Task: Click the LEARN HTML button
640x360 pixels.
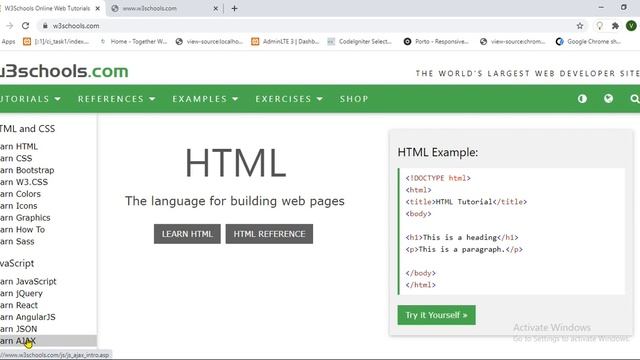Action: coord(187,234)
